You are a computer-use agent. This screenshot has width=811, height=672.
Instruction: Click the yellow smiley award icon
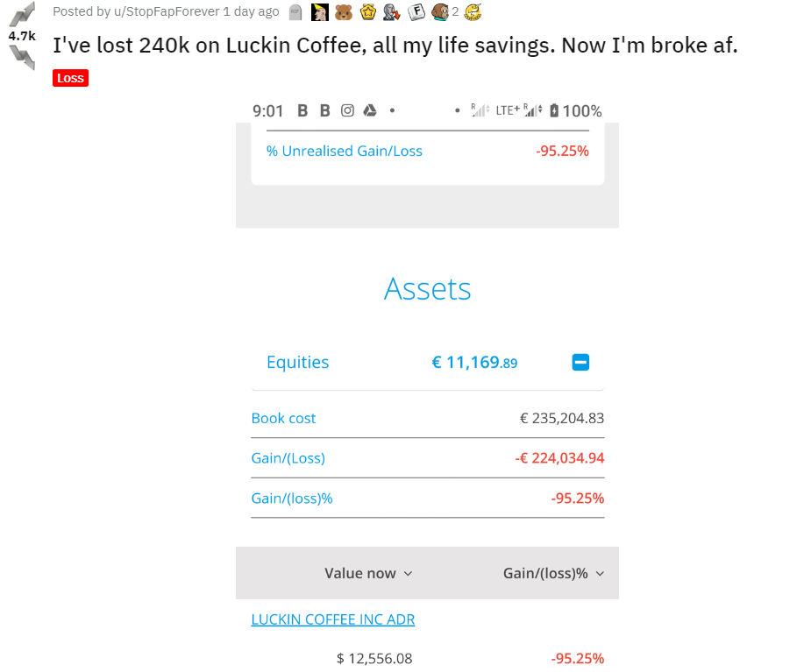[473, 12]
